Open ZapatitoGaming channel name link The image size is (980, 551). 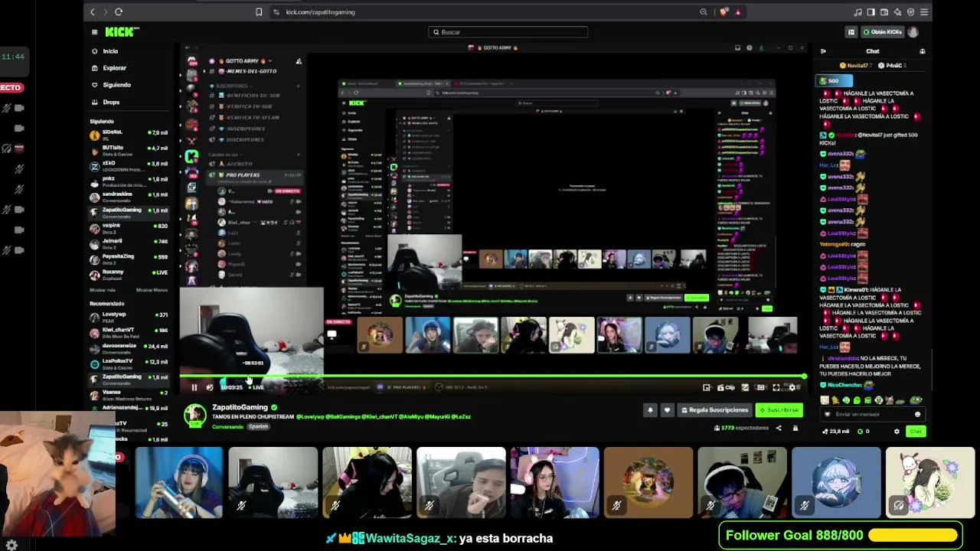[x=240, y=407]
